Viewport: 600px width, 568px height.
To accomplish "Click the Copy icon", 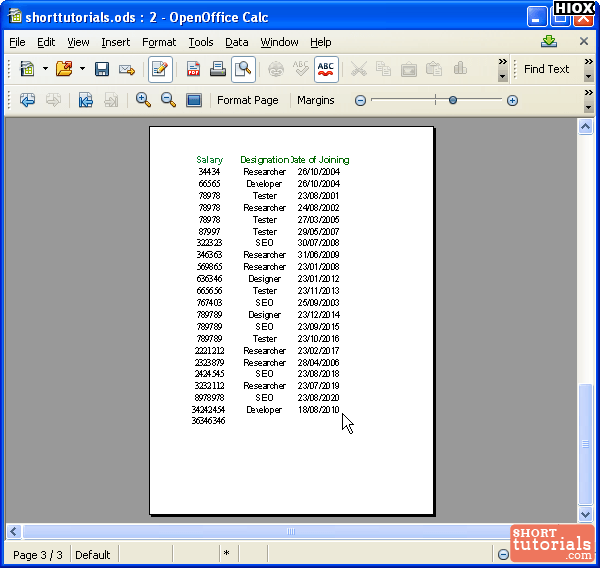I will 383,69.
